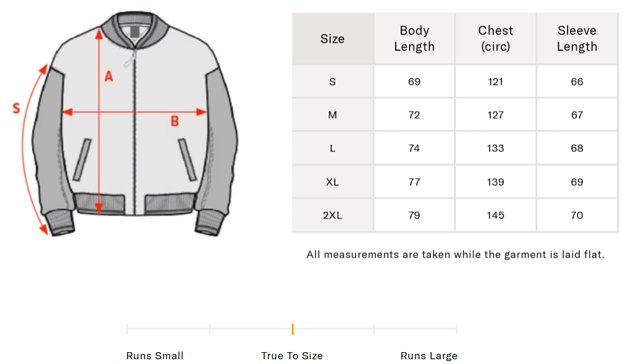This screenshot has height=364, width=623.
Task: Click the Chest (circ) column header
Action: coord(496,39)
